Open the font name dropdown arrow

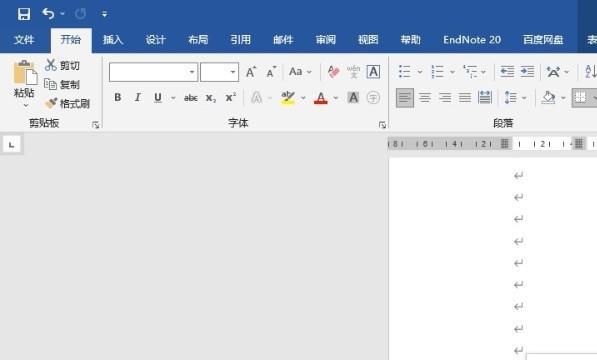192,72
